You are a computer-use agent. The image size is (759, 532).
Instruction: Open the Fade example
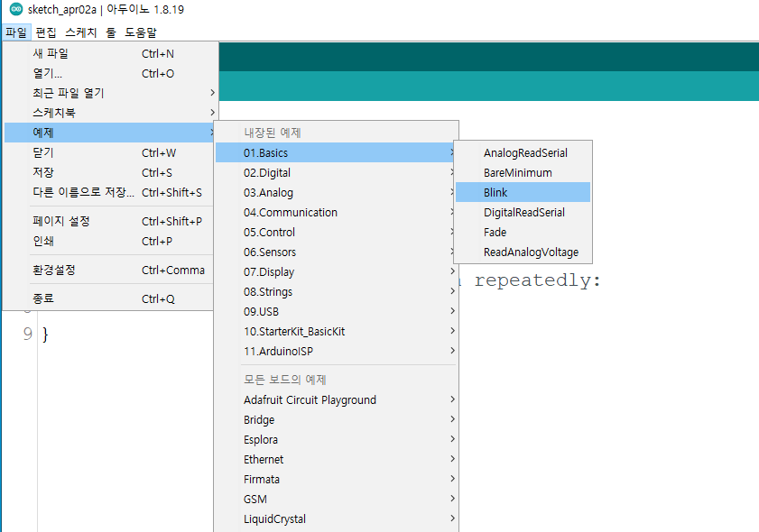point(523,232)
